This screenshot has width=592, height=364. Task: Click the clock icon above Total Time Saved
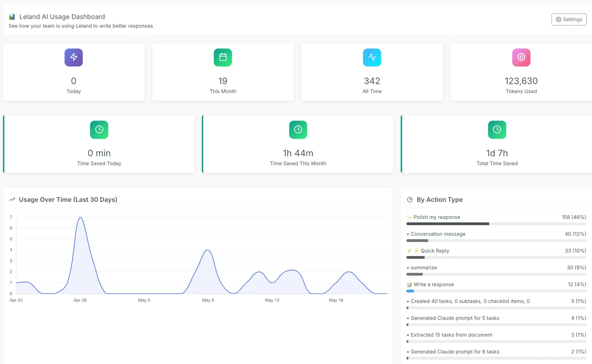click(497, 129)
